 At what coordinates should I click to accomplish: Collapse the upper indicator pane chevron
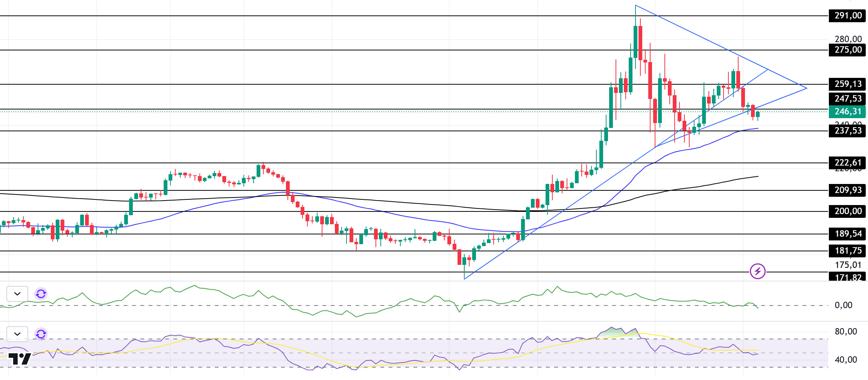17,293
